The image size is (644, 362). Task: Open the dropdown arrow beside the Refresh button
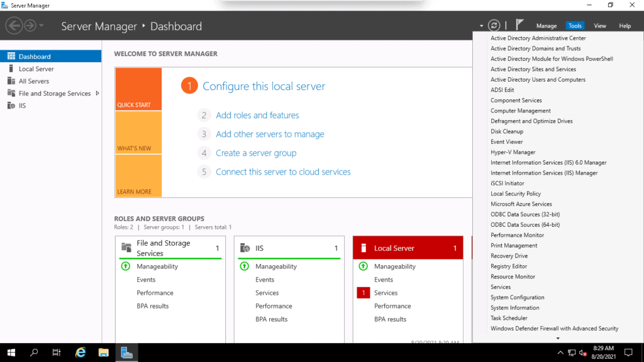pos(482,25)
